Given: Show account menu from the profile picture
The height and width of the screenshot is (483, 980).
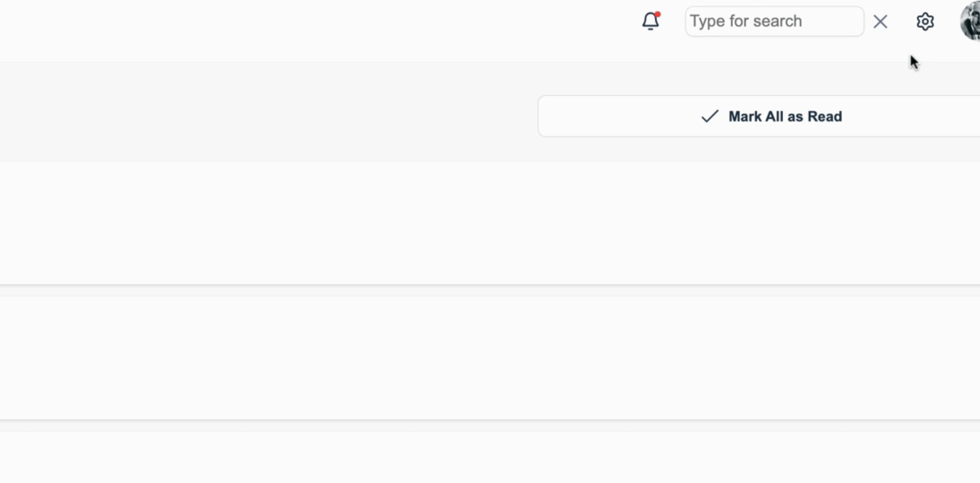Looking at the screenshot, I should (970, 21).
